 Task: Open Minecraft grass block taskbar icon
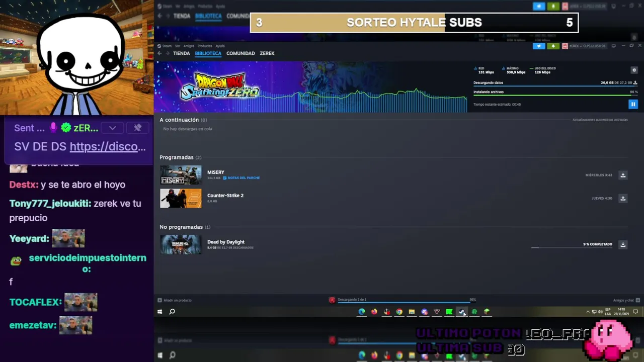pos(487,312)
